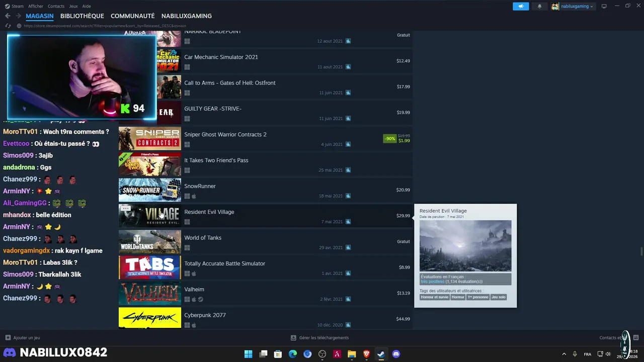This screenshot has height=362, width=644.
Task: Open Task View on the taskbar
Action: (263, 354)
